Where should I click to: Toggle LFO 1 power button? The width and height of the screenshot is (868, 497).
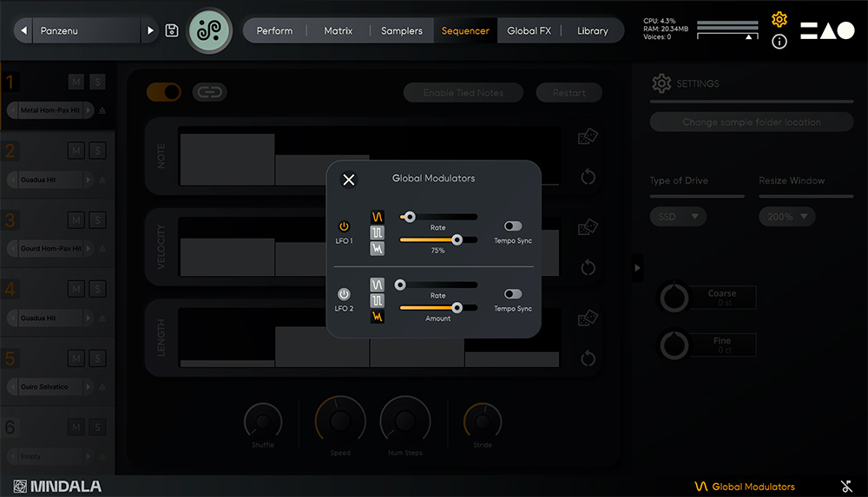pyautogui.click(x=344, y=226)
